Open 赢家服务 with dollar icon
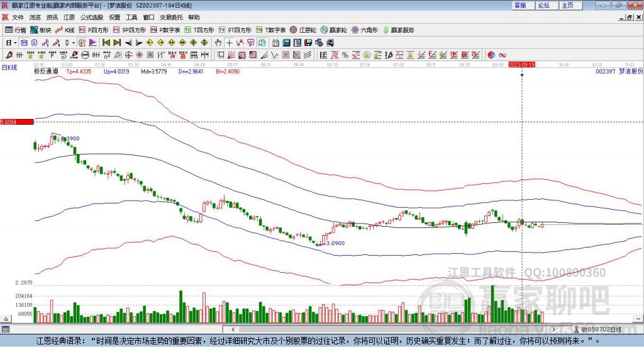644x347 pixels. point(398,30)
